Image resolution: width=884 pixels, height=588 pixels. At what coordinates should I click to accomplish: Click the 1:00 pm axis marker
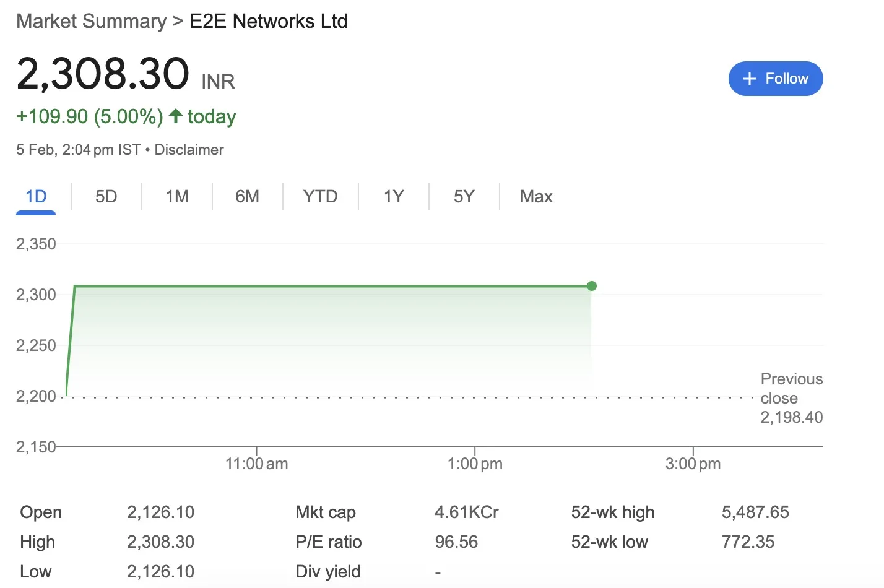point(475,464)
